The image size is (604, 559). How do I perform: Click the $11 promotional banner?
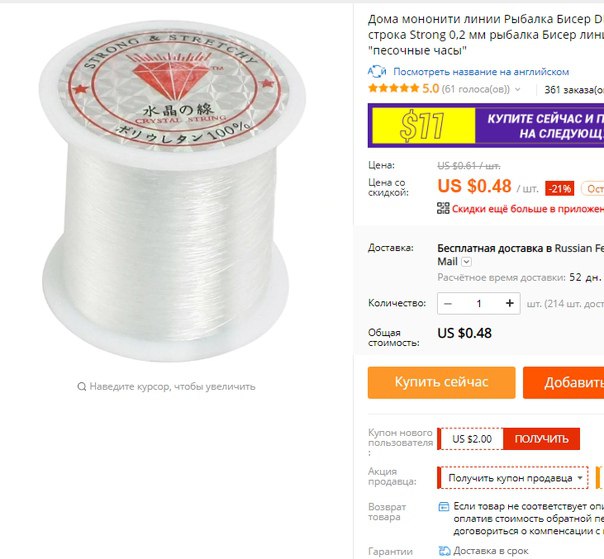[x=486, y=126]
